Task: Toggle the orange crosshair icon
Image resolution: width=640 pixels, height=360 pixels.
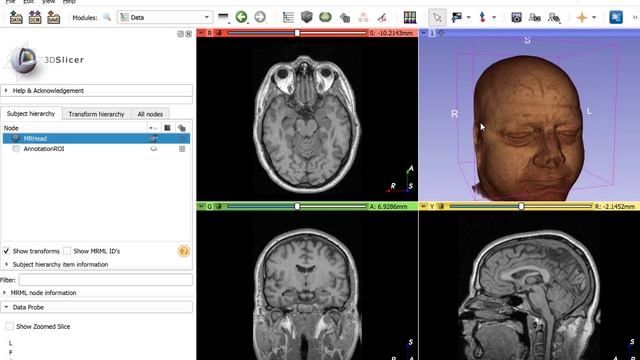Action: pos(582,18)
